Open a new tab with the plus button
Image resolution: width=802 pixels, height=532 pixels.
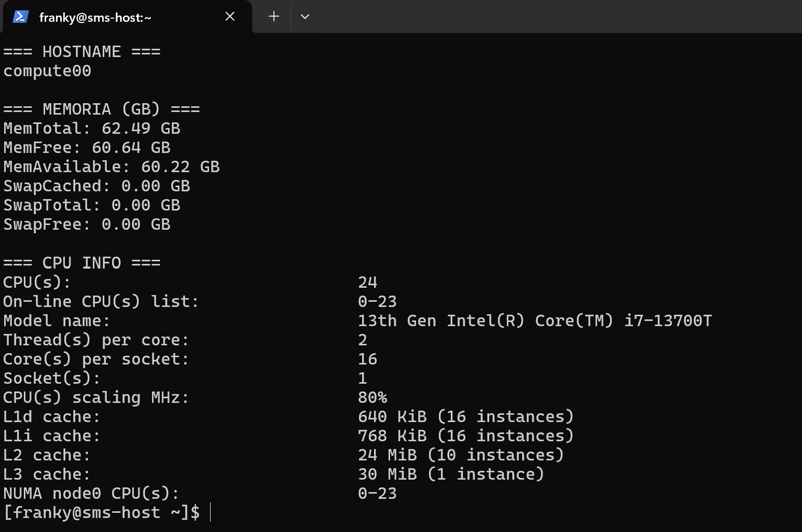click(x=274, y=17)
